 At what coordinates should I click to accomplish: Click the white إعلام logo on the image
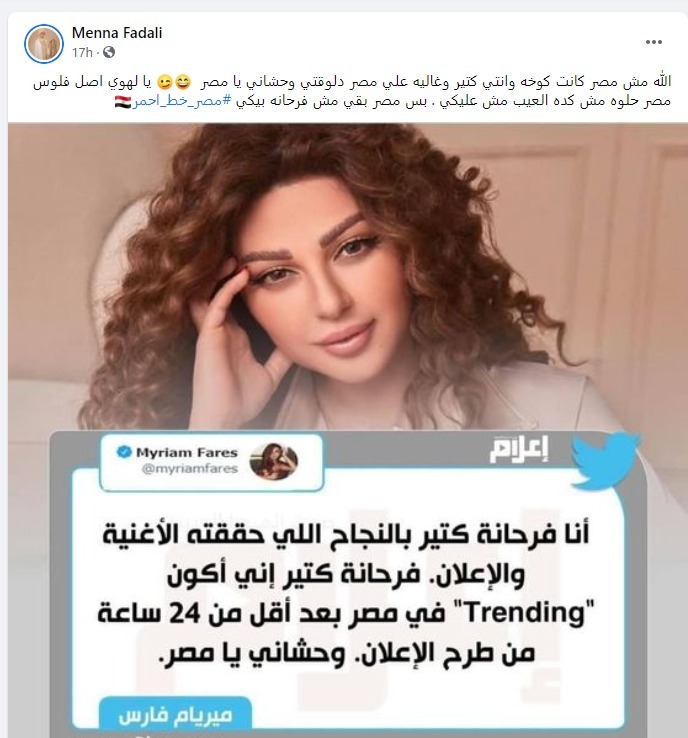[520, 450]
